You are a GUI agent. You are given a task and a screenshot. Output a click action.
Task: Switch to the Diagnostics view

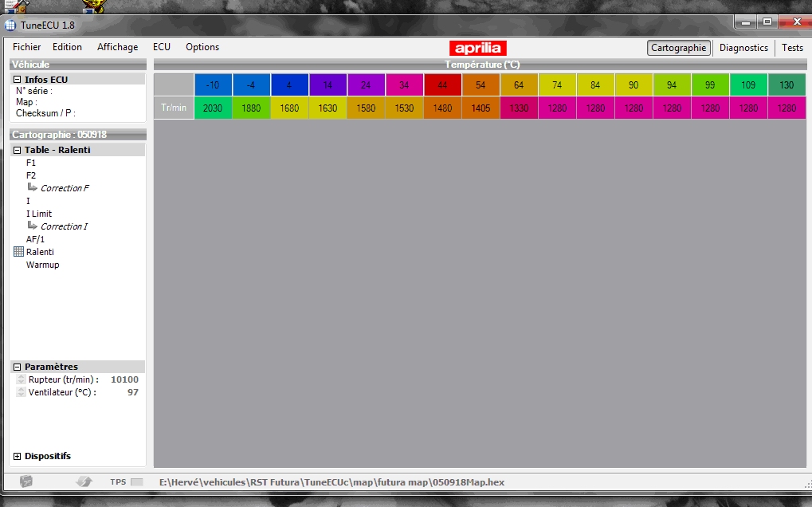click(743, 48)
